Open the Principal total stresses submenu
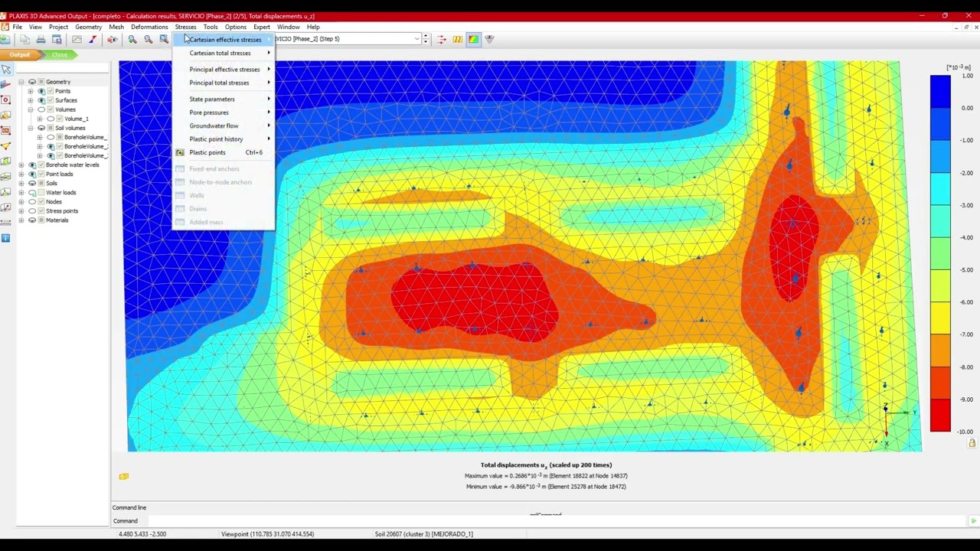The image size is (980, 551). pos(223,83)
